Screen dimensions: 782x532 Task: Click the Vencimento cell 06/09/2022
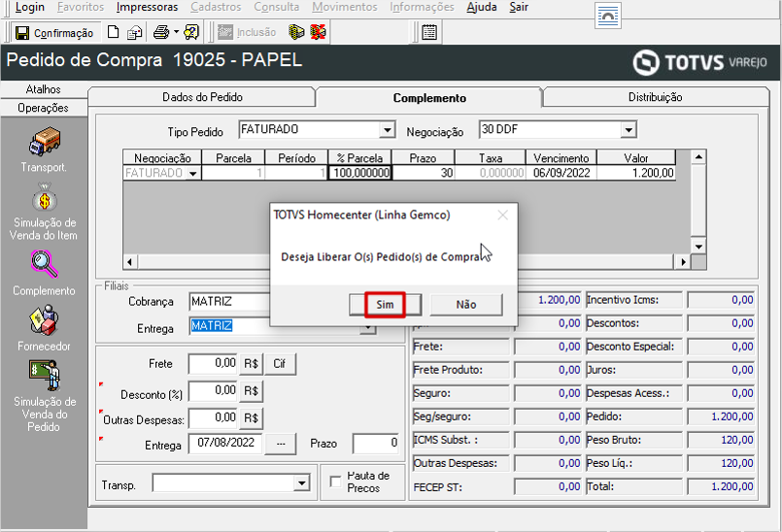[561, 173]
